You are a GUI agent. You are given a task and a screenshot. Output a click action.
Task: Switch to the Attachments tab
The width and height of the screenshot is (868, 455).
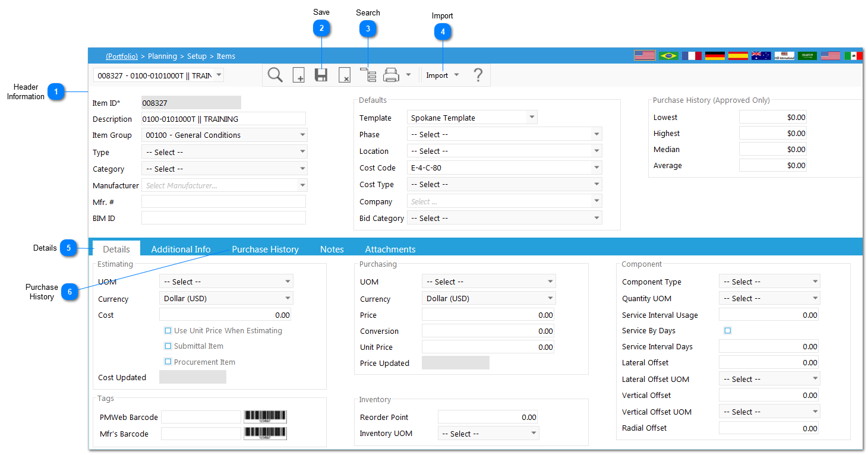(x=390, y=249)
